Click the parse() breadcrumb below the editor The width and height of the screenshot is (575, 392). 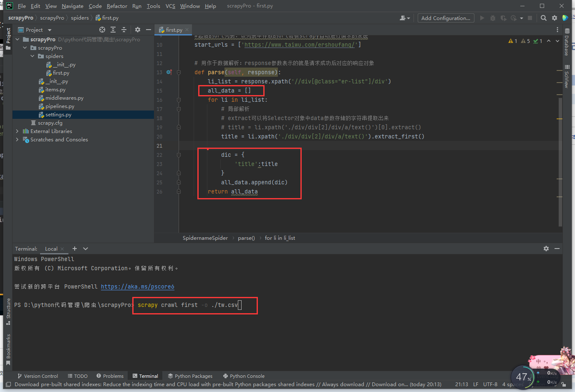click(246, 238)
